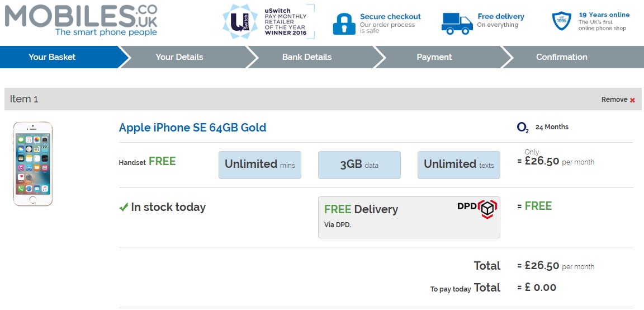Image resolution: width=644 pixels, height=310 pixels.
Task: Go to the Your Details step
Action: [x=179, y=57]
